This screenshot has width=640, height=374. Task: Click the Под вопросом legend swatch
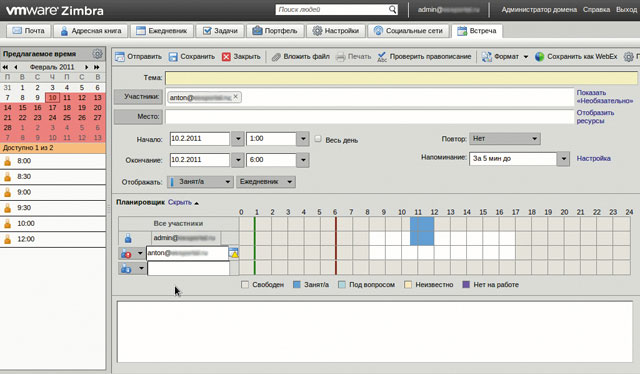(342, 285)
